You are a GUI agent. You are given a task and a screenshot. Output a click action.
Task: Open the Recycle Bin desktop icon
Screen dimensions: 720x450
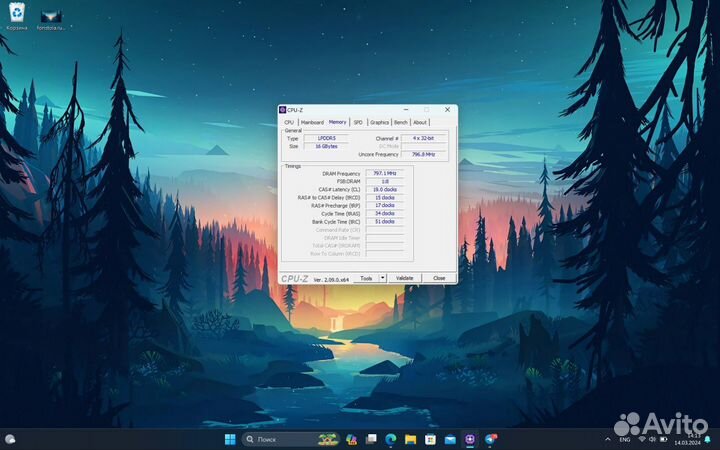17,16
